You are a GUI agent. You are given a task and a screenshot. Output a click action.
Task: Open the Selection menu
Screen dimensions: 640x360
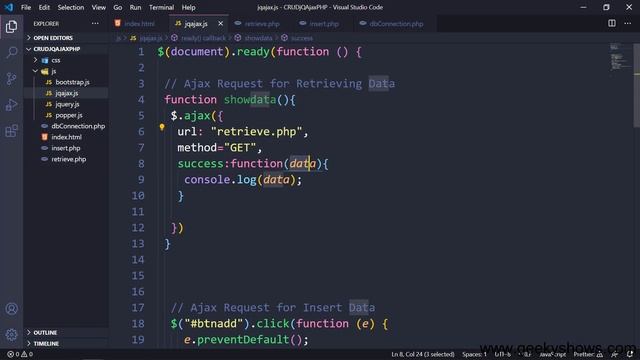click(x=71, y=7)
